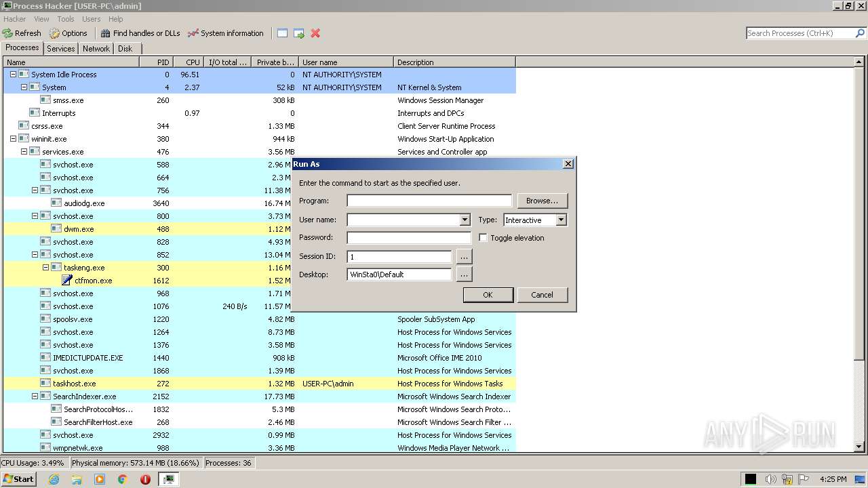Sort by the CPU column header
Image resolution: width=868 pixels, height=488 pixels.
click(188, 62)
